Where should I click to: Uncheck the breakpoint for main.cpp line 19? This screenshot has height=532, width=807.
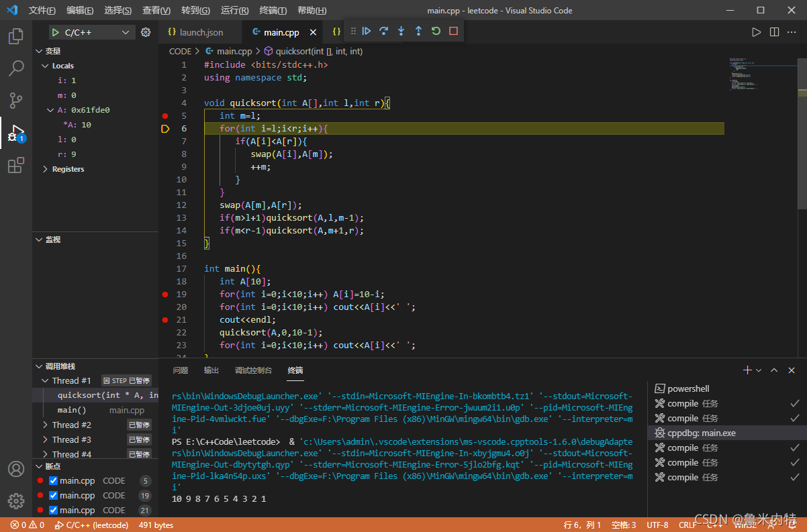point(55,495)
